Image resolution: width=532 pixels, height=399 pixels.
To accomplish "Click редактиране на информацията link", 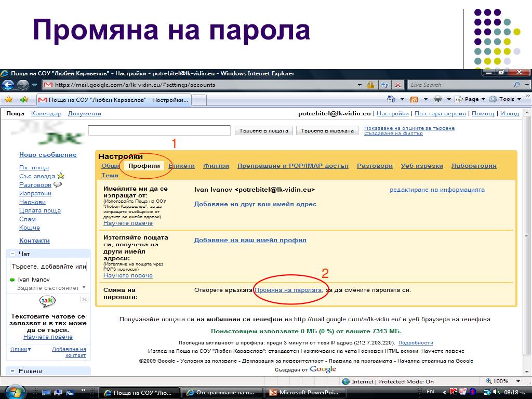I will (x=437, y=190).
